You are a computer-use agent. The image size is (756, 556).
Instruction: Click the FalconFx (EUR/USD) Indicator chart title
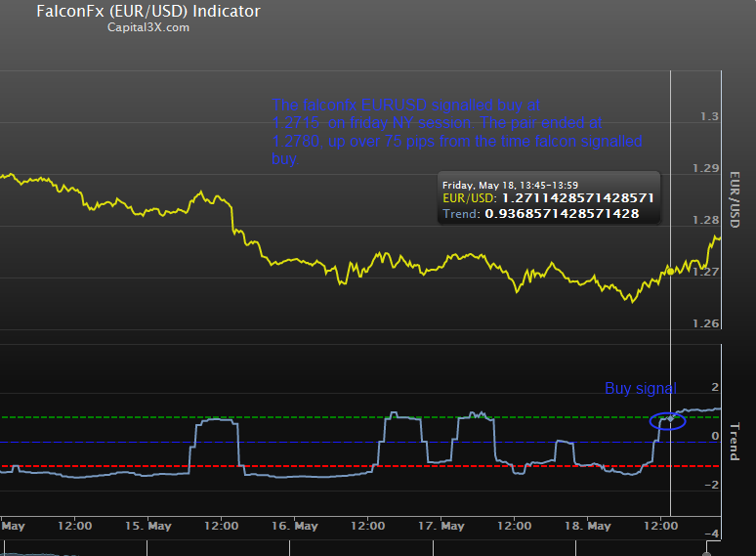pos(147,12)
